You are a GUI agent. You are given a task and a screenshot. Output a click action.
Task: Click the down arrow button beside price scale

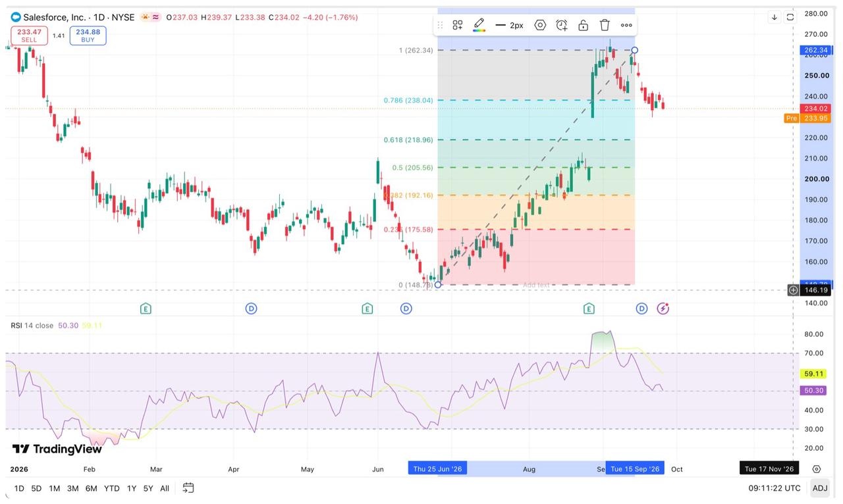coord(775,17)
